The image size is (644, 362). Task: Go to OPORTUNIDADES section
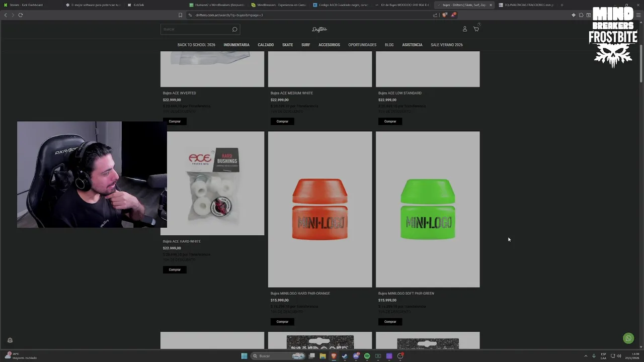pyautogui.click(x=362, y=45)
